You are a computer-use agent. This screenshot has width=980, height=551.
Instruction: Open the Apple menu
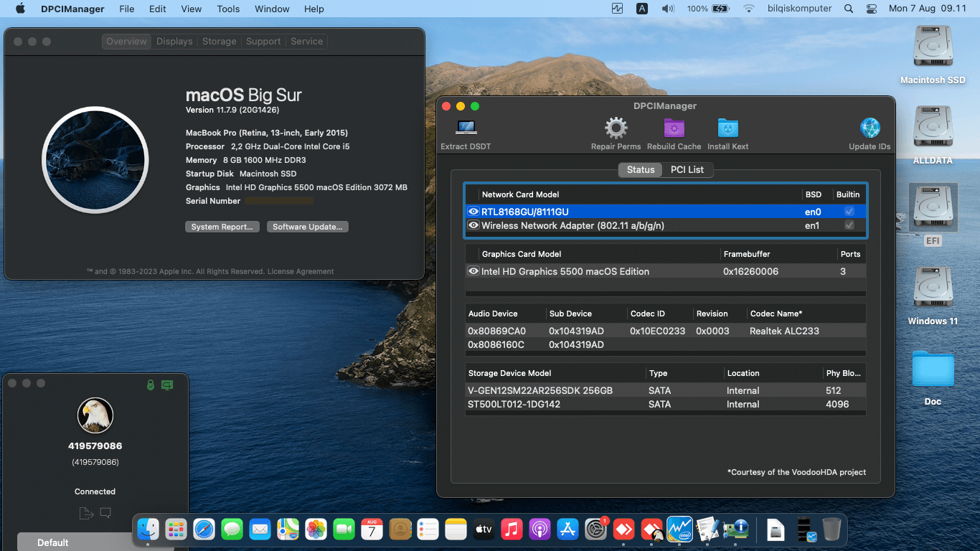tap(20, 9)
